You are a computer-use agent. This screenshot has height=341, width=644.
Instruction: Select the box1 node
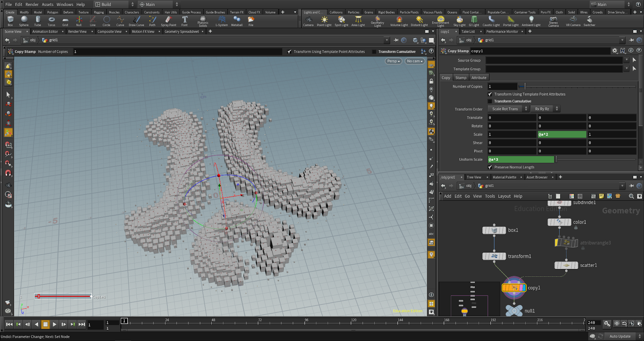494,230
